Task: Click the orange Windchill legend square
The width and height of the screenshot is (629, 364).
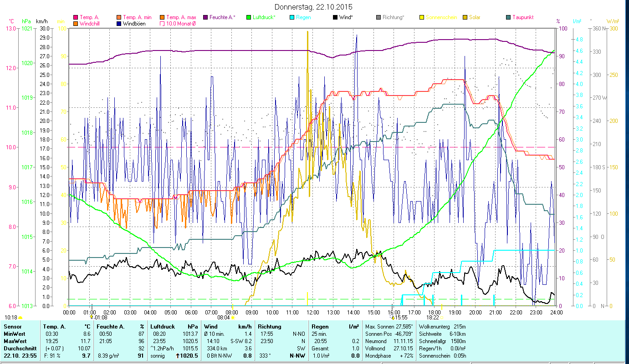Action: click(75, 24)
